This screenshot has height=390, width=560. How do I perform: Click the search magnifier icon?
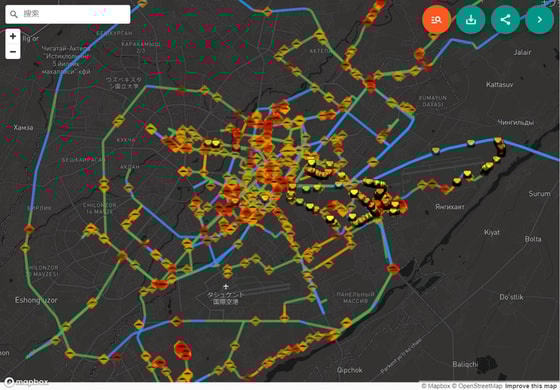[x=14, y=14]
